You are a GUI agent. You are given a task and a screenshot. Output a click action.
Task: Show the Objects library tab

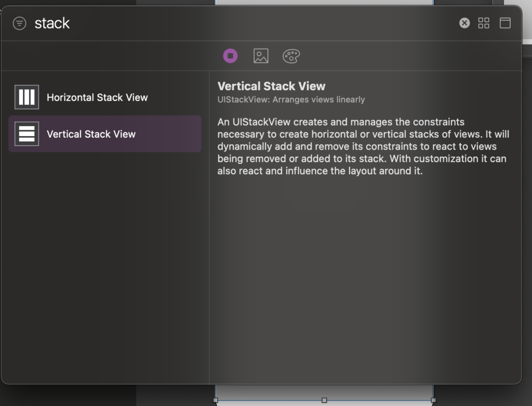230,56
